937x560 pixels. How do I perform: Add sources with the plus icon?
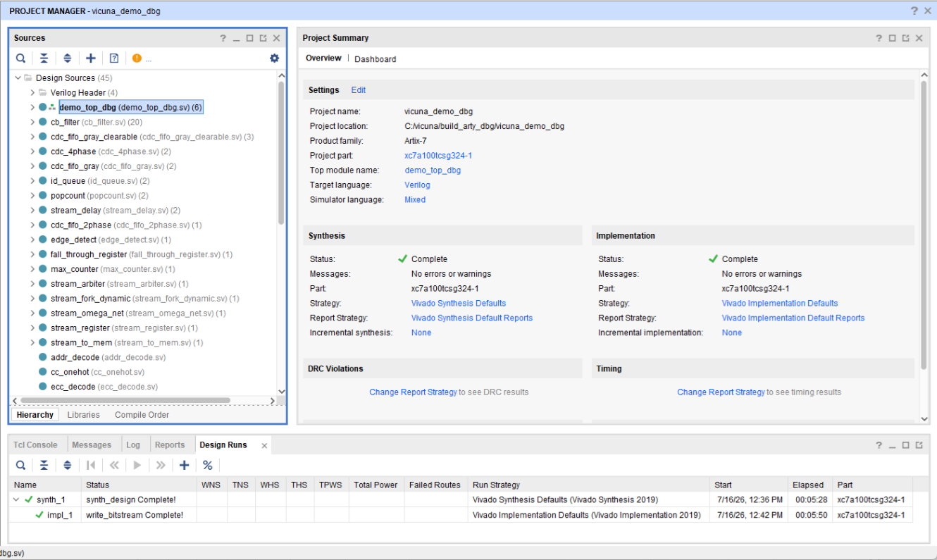pyautogui.click(x=91, y=58)
